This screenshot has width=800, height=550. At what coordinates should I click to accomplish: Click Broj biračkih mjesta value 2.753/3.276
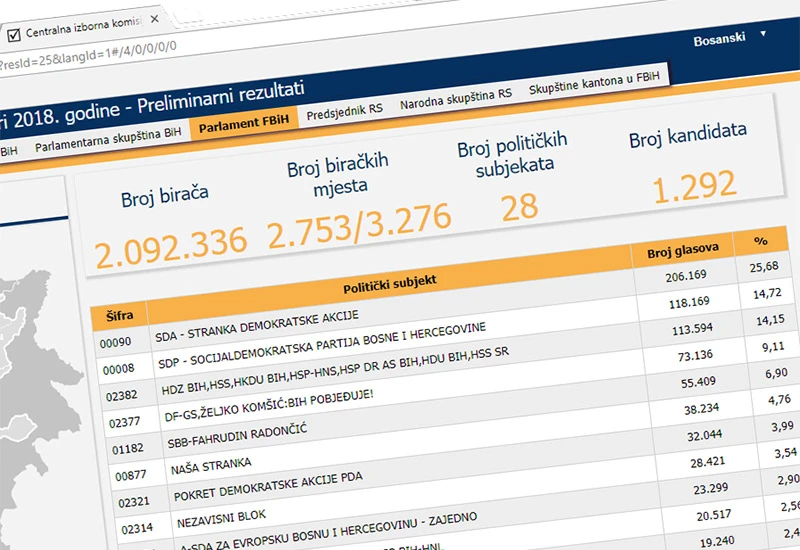click(360, 227)
